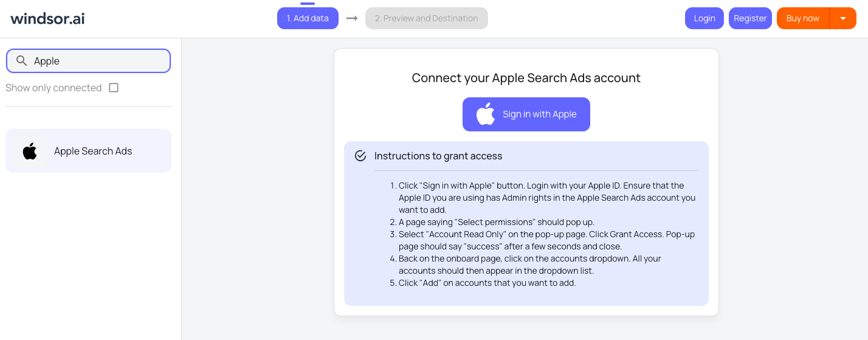
Task: Expand the Buy now dropdown arrow
Action: pos(843,18)
